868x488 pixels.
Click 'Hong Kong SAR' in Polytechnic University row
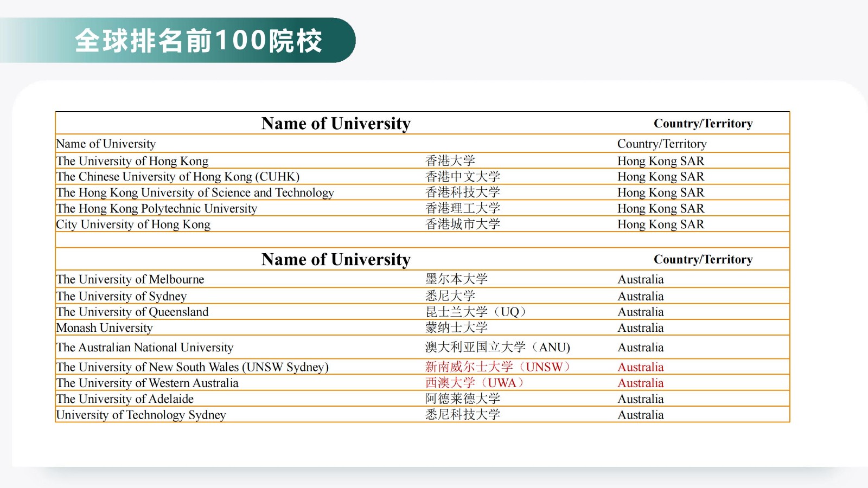tap(661, 209)
